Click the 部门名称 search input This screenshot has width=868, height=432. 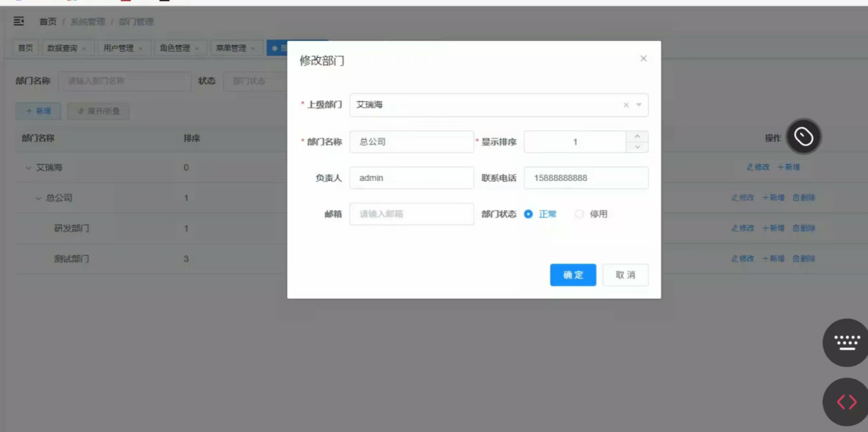124,81
